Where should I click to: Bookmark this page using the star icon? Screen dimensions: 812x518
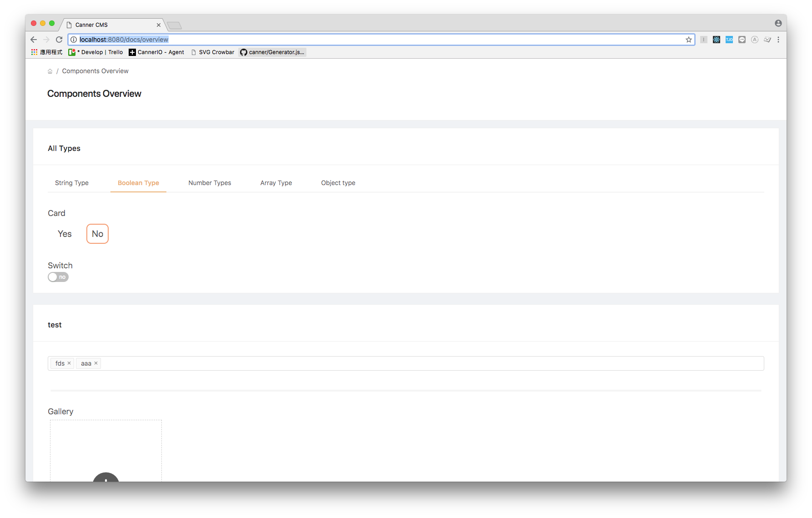[688, 40]
